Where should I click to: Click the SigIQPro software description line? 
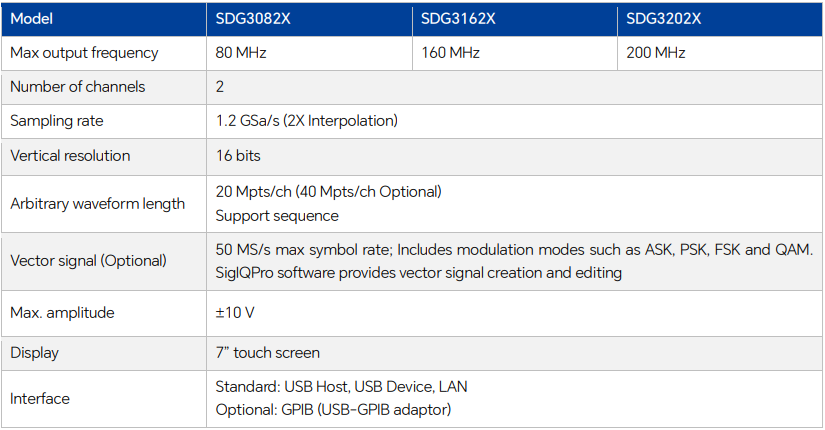click(x=418, y=273)
